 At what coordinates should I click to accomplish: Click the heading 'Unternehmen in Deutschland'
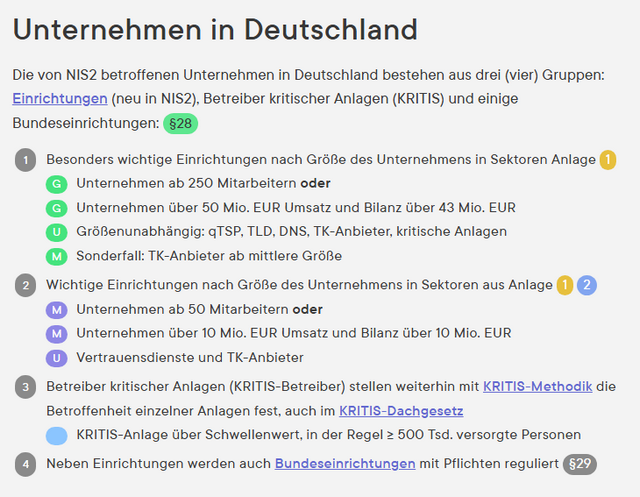(x=215, y=29)
